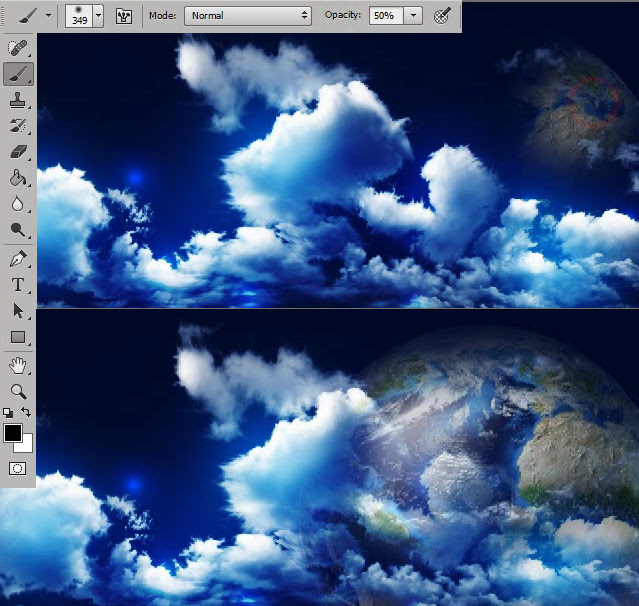Image resolution: width=639 pixels, height=606 pixels.
Task: Select the Path Selection arrow tool
Action: click(18, 311)
